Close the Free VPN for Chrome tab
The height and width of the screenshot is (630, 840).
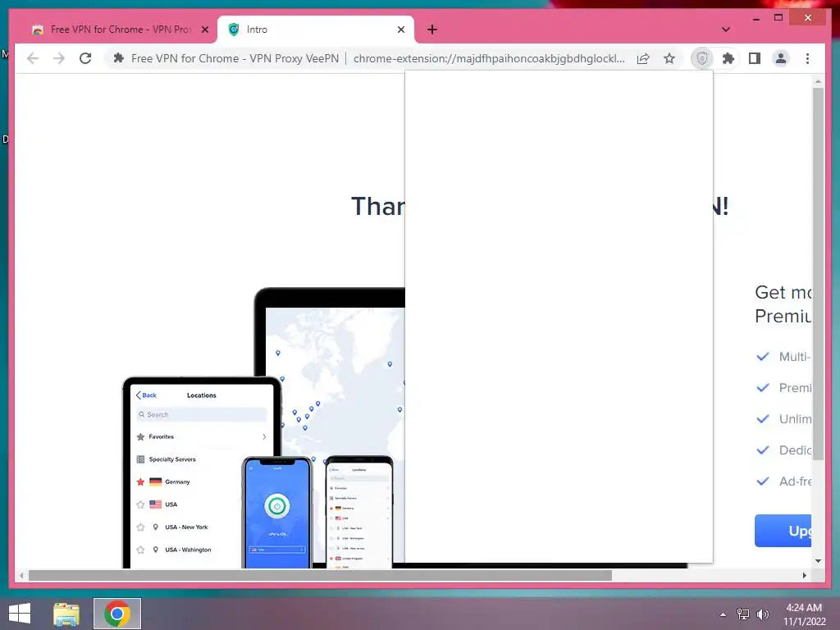tap(204, 30)
